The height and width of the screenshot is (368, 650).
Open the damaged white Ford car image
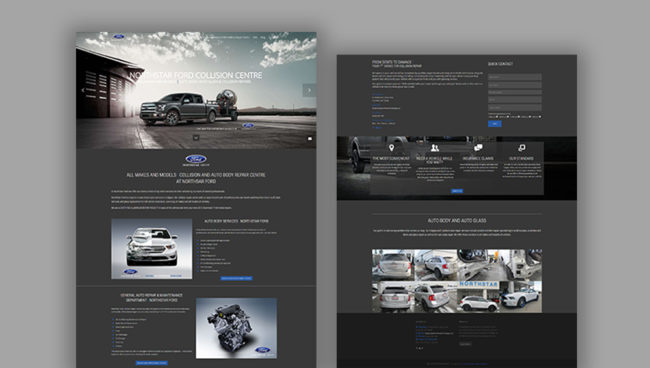[x=152, y=249]
